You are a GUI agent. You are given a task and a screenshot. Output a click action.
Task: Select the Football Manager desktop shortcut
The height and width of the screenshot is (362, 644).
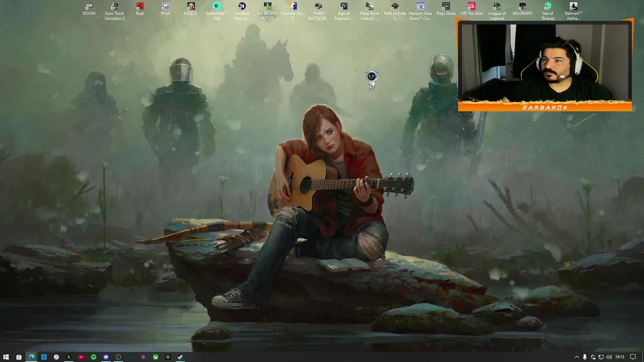[x=242, y=11]
